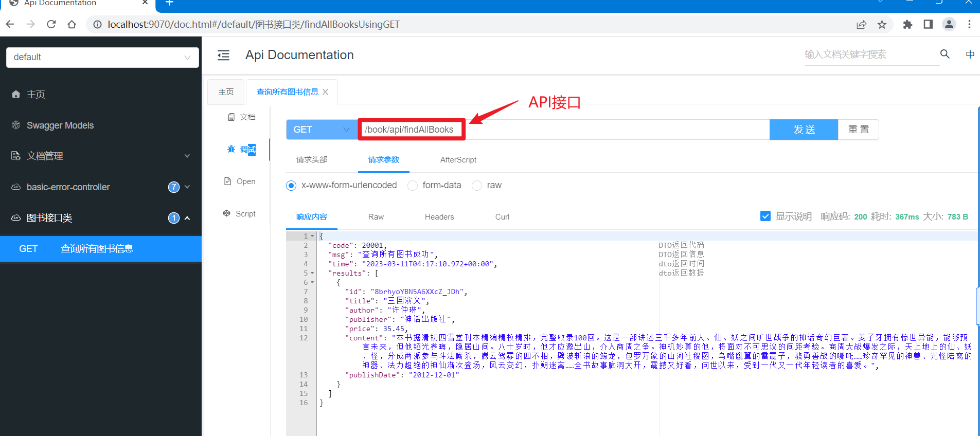This screenshot has height=436, width=980.
Task: Switch to Raw response tab
Action: click(376, 217)
